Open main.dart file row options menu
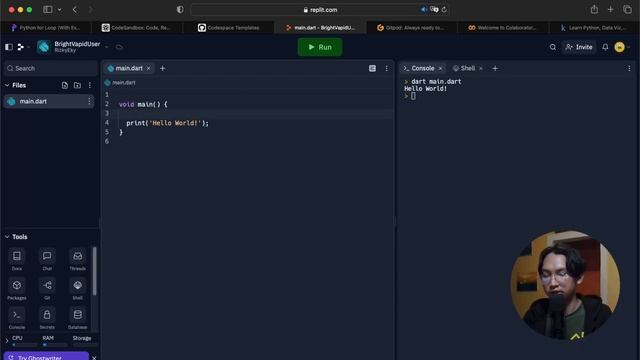Image resolution: width=640 pixels, height=360 pixels. pos(89,101)
